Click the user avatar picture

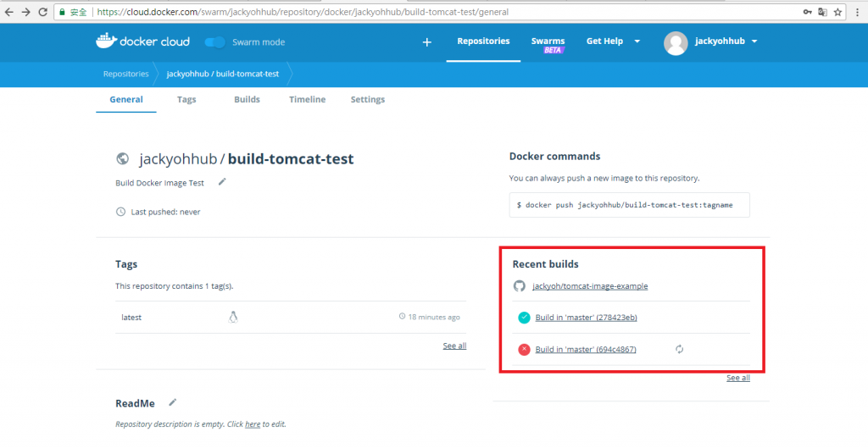click(x=676, y=43)
